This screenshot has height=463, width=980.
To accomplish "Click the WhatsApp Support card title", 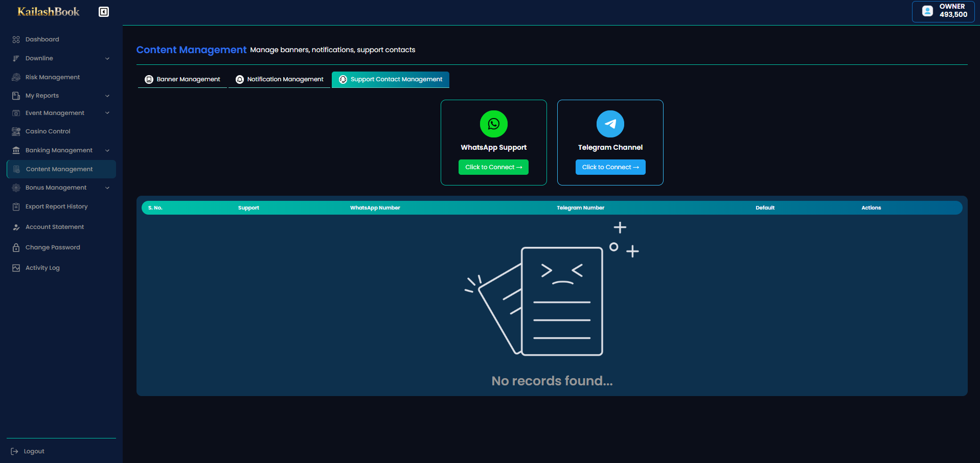I will [494, 147].
